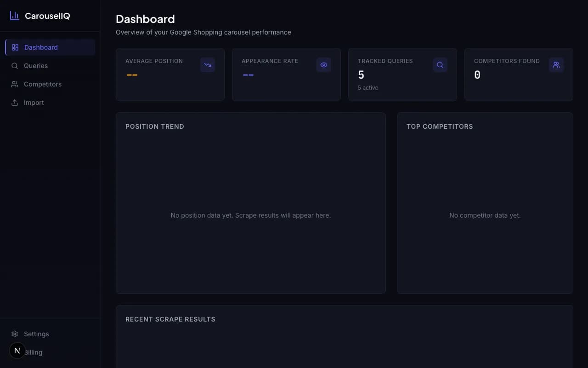Select the Dashboard grid icon in sidebar
Image resolution: width=588 pixels, height=368 pixels.
tap(15, 47)
